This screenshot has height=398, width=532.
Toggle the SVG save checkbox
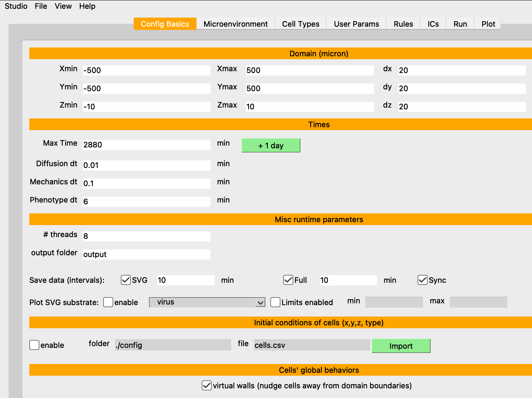click(x=126, y=280)
